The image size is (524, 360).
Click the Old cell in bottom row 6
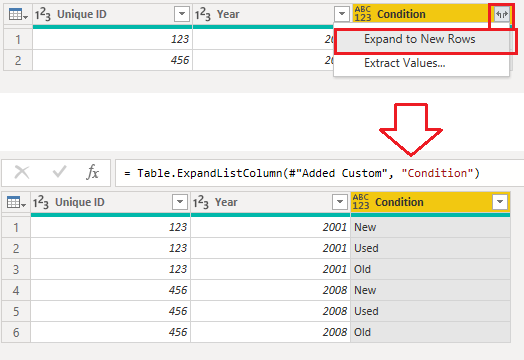point(430,332)
